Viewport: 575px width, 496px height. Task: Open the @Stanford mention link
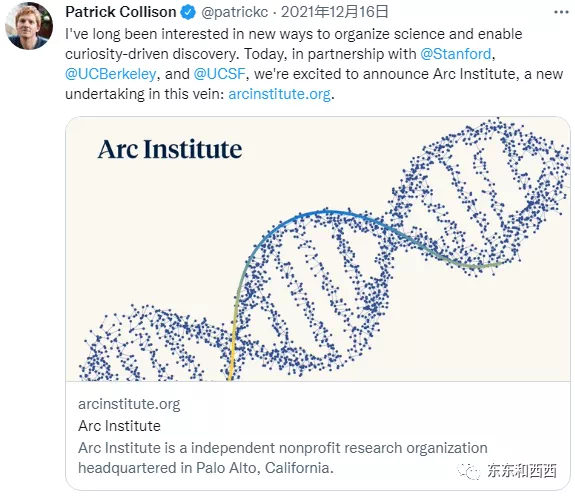pyautogui.click(x=455, y=54)
